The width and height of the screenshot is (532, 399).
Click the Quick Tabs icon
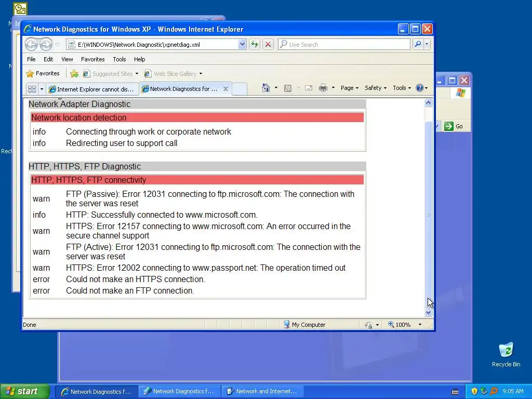[x=32, y=89]
